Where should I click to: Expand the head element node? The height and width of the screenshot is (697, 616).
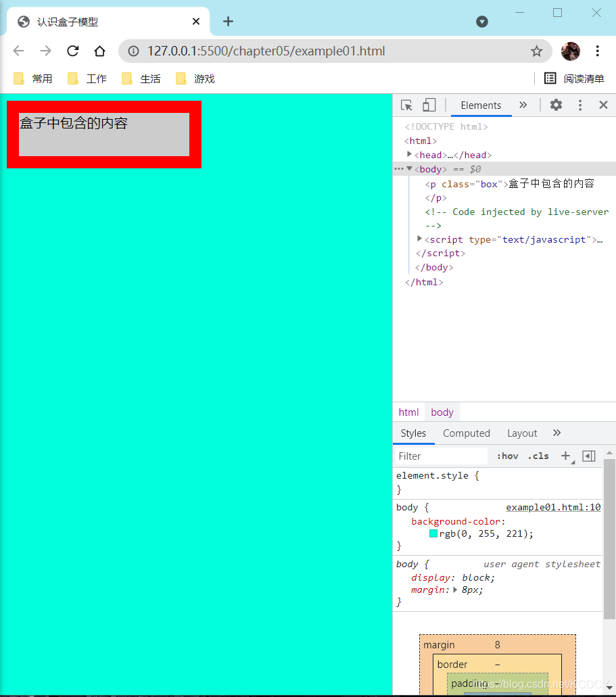click(409, 154)
